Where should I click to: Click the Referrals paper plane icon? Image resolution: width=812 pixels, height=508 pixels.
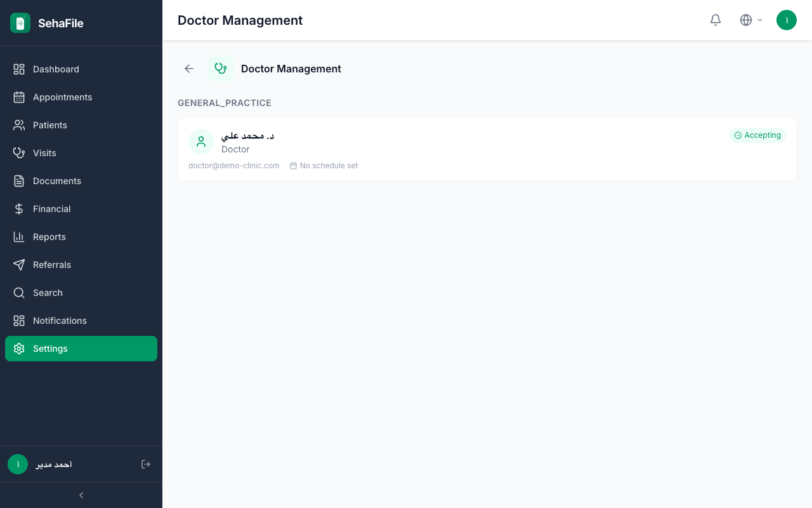(x=19, y=265)
